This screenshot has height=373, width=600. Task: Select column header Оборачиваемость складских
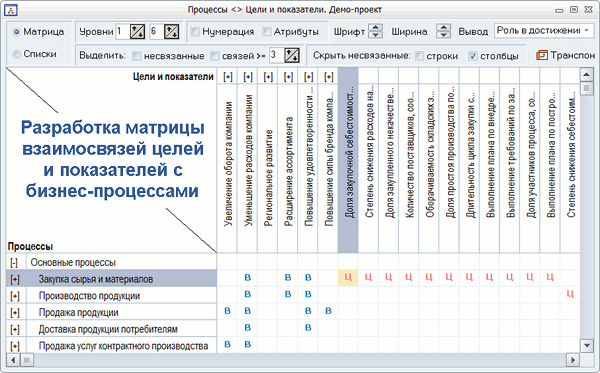coord(429,160)
